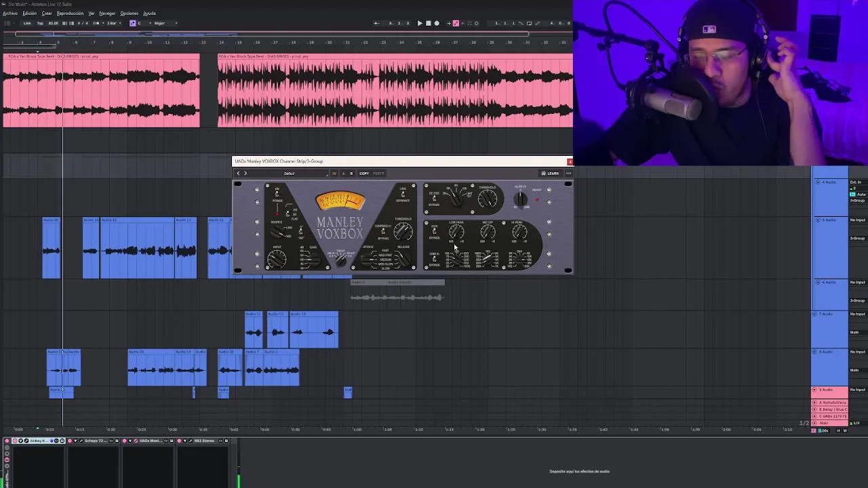Click the UADx Manley device title in chain

(153, 441)
